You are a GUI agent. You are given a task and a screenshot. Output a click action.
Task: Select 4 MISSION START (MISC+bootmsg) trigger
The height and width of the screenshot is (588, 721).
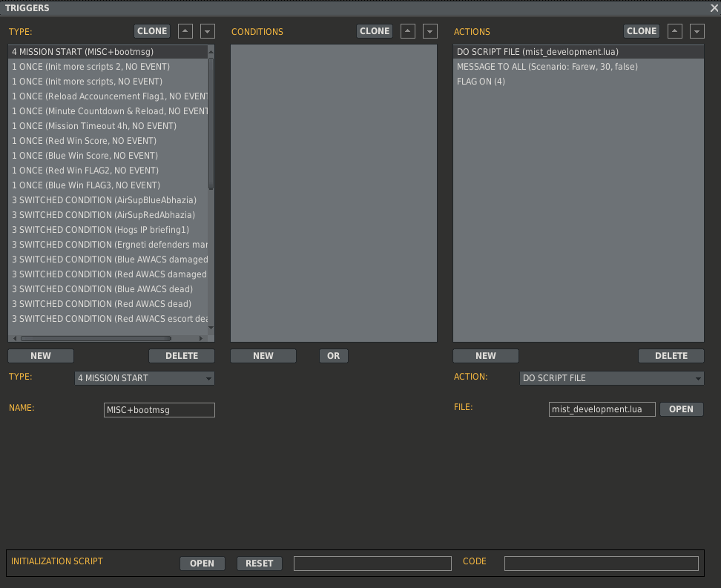coord(108,52)
